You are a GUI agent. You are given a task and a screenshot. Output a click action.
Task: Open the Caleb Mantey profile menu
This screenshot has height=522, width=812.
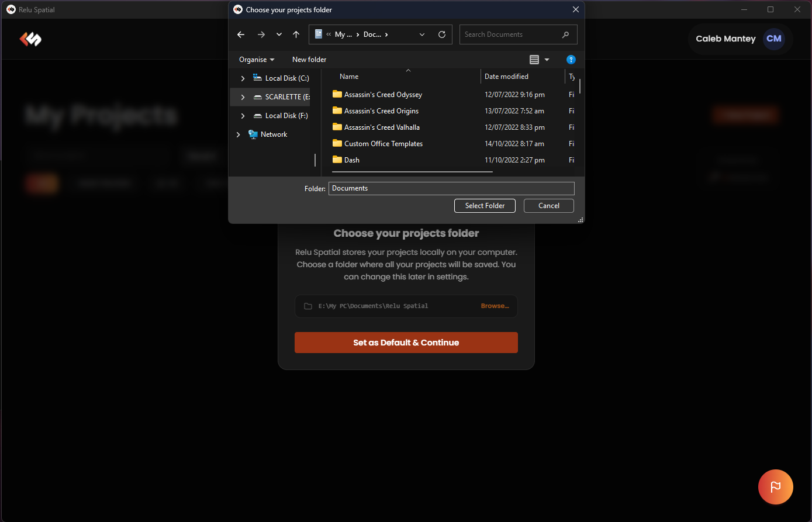[x=740, y=39]
